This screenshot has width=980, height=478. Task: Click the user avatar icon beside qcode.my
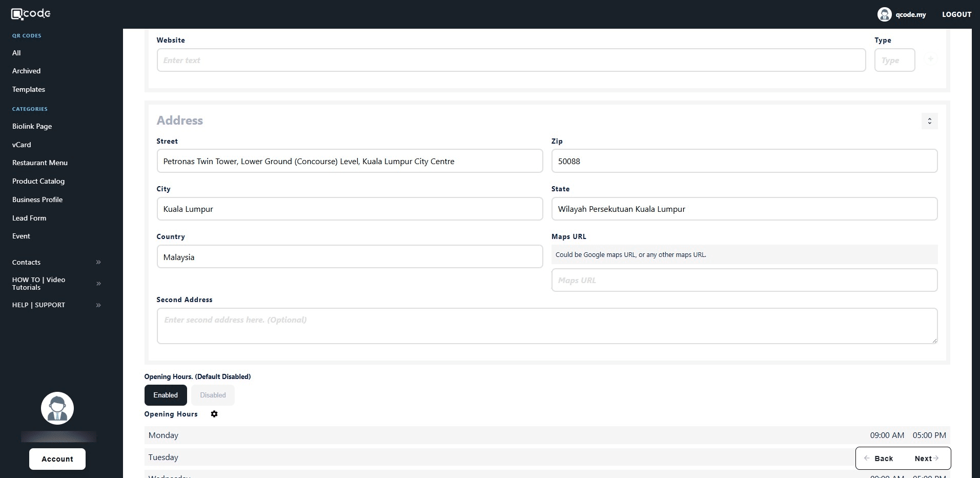pyautogui.click(x=884, y=14)
